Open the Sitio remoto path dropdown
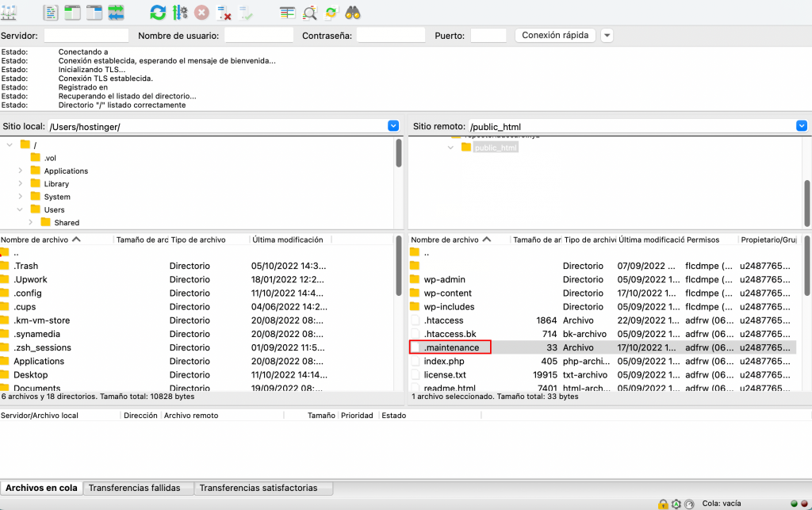812x510 pixels. 801,126
